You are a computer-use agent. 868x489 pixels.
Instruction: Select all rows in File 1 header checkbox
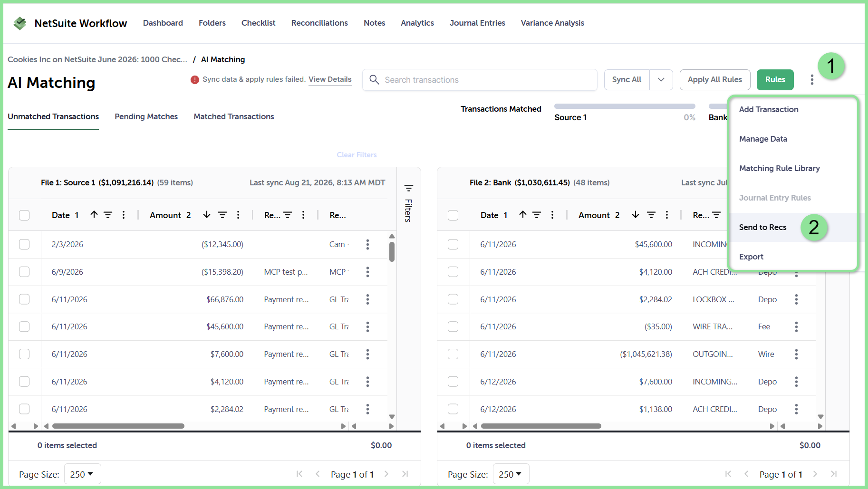click(x=24, y=215)
